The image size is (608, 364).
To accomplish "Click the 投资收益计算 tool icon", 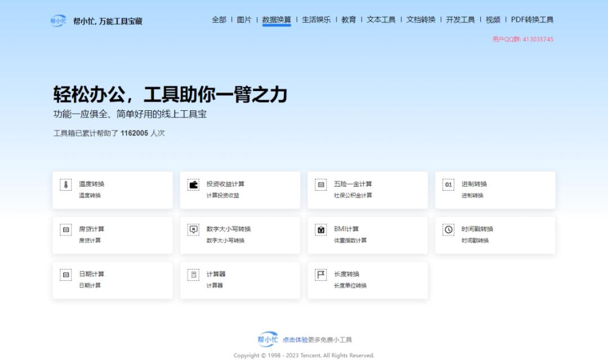I will [193, 184].
